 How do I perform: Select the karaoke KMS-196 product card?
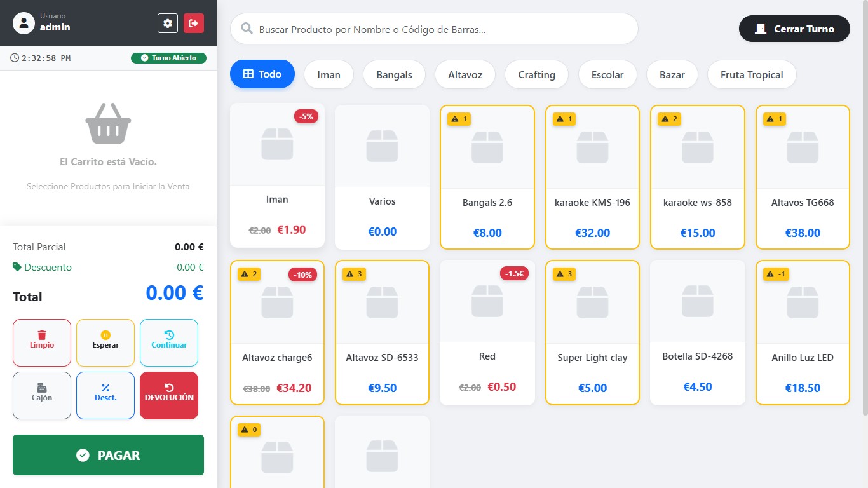point(592,177)
